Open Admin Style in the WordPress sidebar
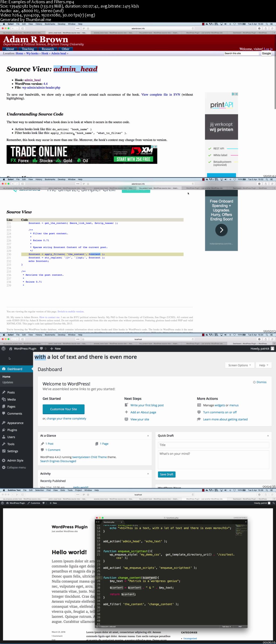This screenshot has height=644, width=276. tap(15, 460)
